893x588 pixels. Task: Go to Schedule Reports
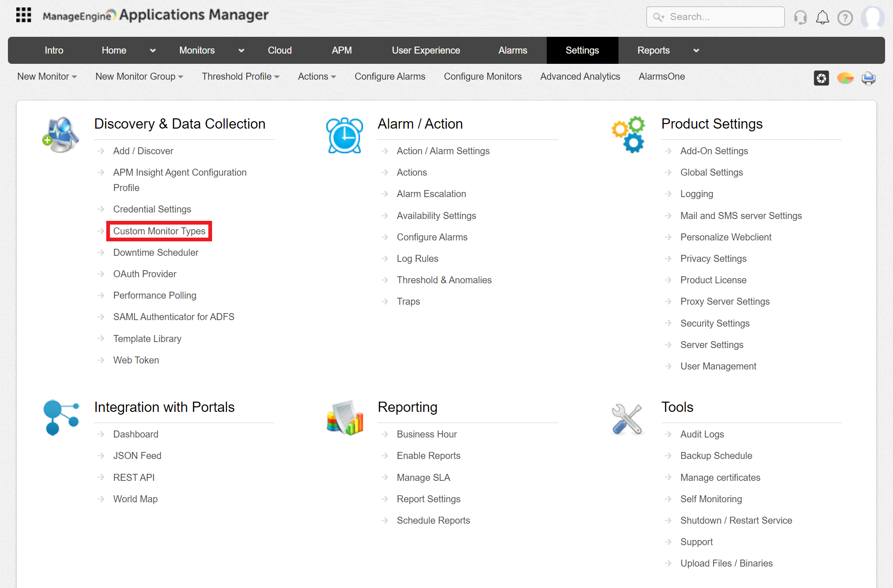point(433,520)
